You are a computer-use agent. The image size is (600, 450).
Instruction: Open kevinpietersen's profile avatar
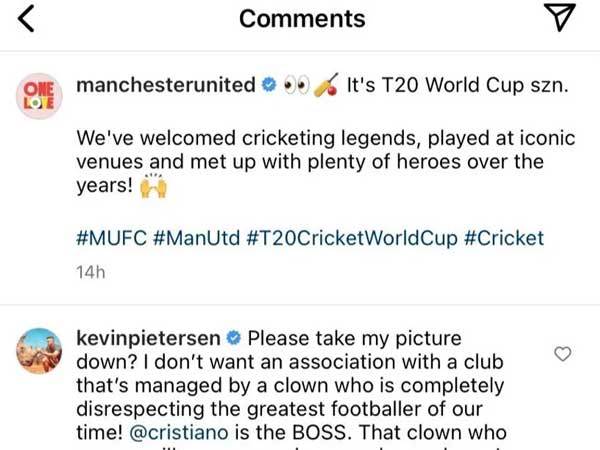39,347
